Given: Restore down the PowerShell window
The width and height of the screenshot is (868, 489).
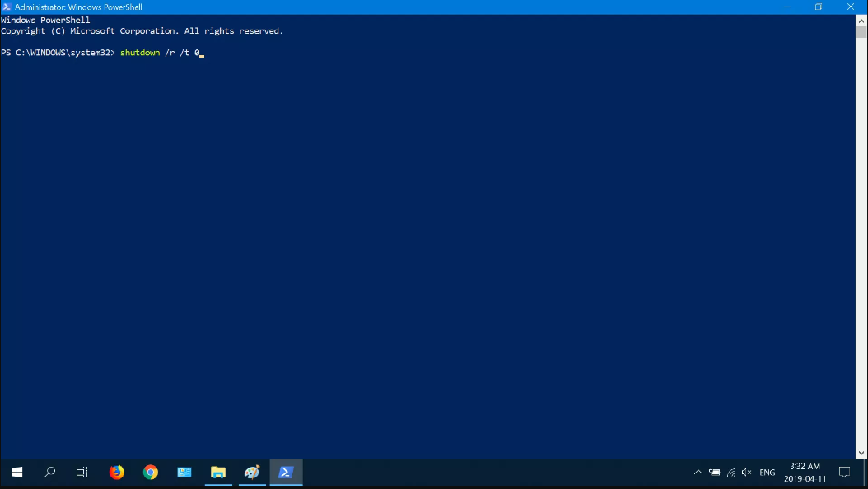Looking at the screenshot, I should click(x=819, y=7).
